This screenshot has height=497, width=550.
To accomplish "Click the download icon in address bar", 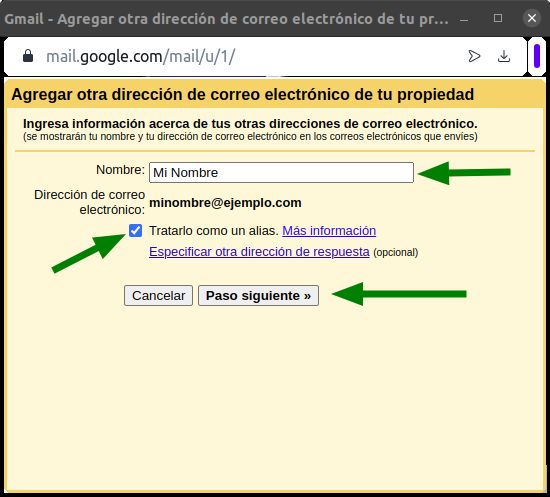I will (x=504, y=56).
